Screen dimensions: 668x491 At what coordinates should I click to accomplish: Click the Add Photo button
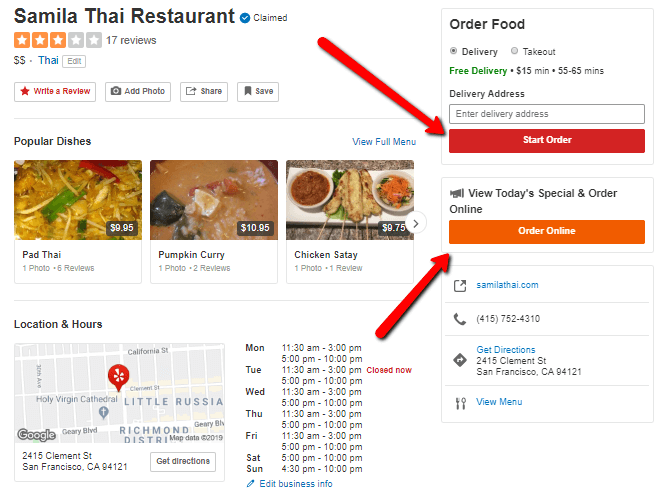(x=138, y=92)
